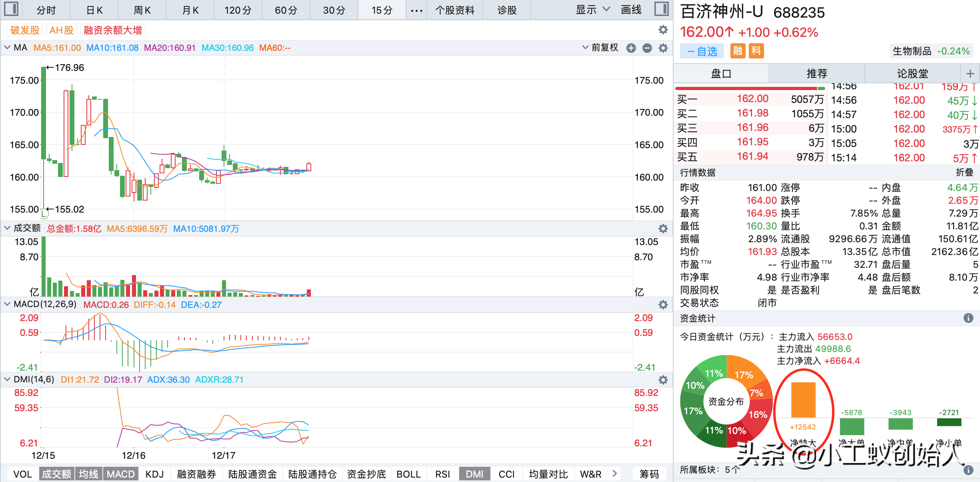Open the 前复权 adjustment dropdown
The height and width of the screenshot is (482, 980).
(600, 48)
